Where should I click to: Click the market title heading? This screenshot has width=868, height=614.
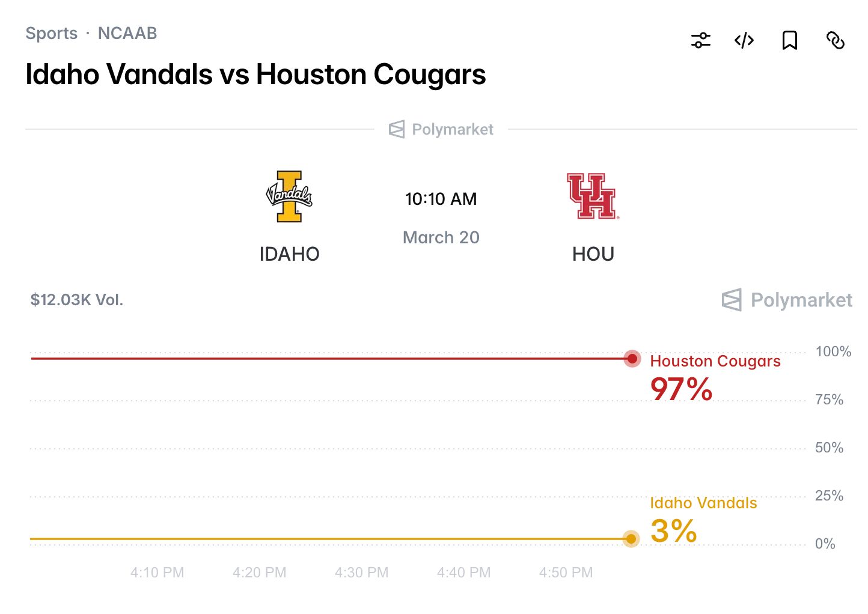pos(255,74)
